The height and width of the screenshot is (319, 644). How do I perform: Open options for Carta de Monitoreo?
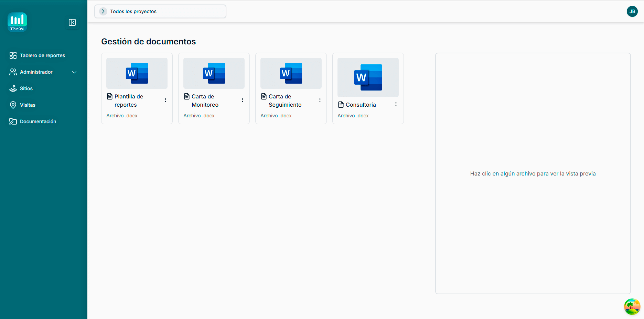coord(243,100)
